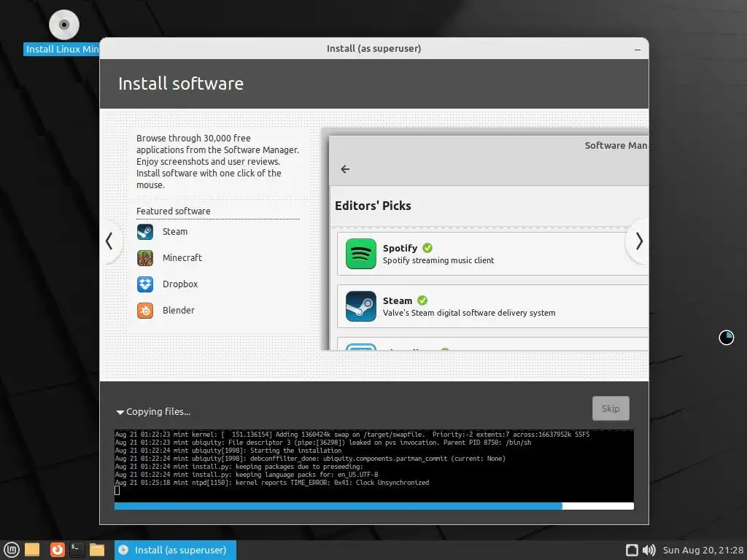Click the green verified checkmark beside Steam
The height and width of the screenshot is (560, 747).
[422, 300]
